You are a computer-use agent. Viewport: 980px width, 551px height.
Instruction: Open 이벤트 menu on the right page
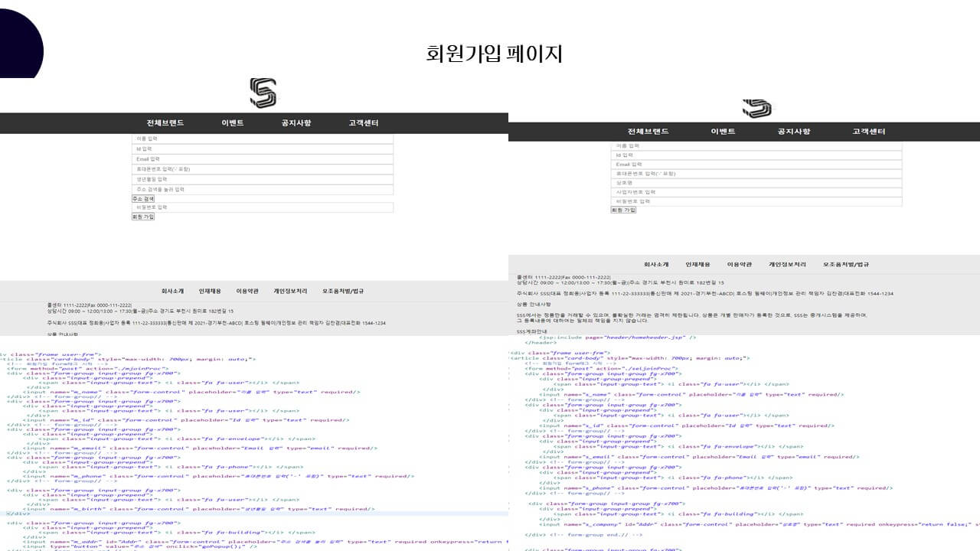click(x=723, y=132)
